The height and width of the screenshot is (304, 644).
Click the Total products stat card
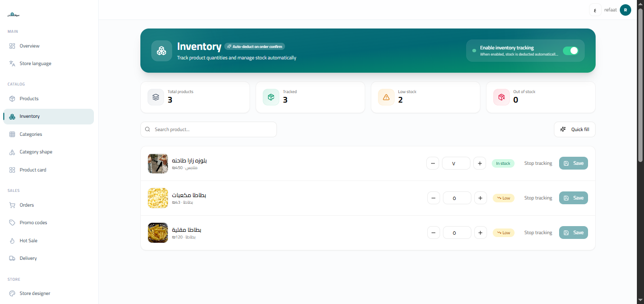click(x=195, y=97)
